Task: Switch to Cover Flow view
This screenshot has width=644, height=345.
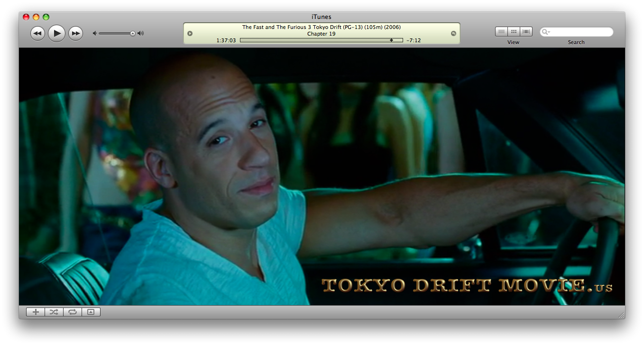Action: (x=526, y=32)
